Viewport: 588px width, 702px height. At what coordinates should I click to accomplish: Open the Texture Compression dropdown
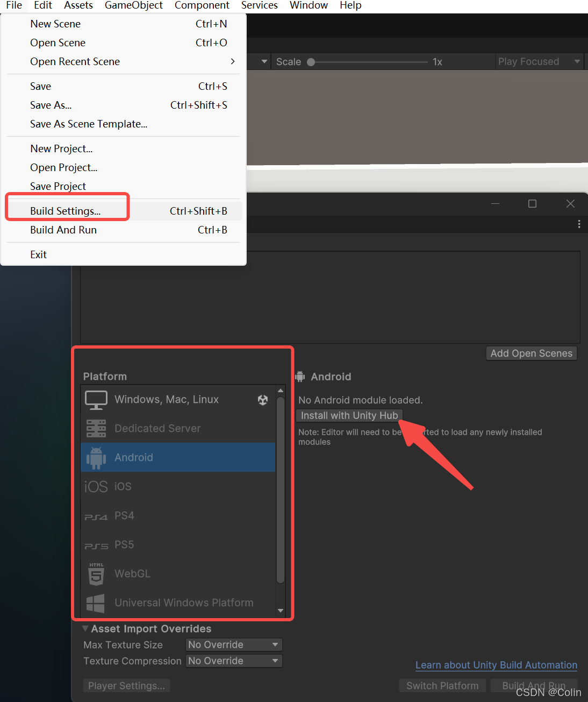pos(234,661)
